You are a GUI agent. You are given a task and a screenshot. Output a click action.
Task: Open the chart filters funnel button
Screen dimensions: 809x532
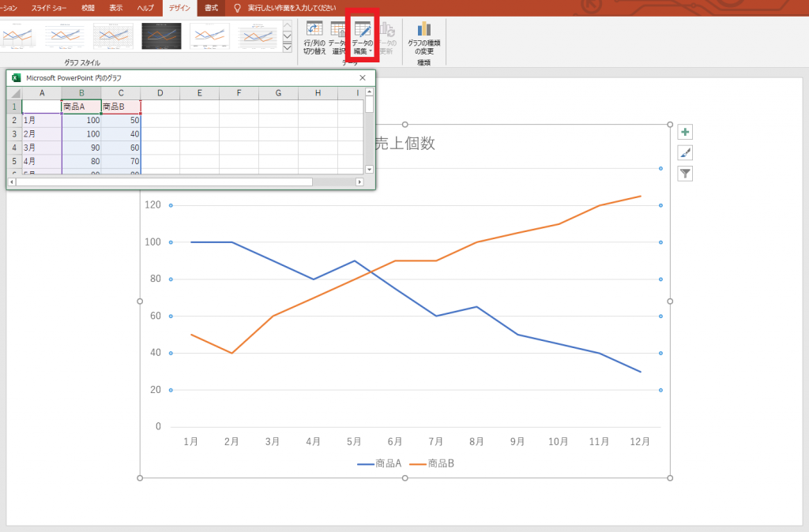click(685, 174)
